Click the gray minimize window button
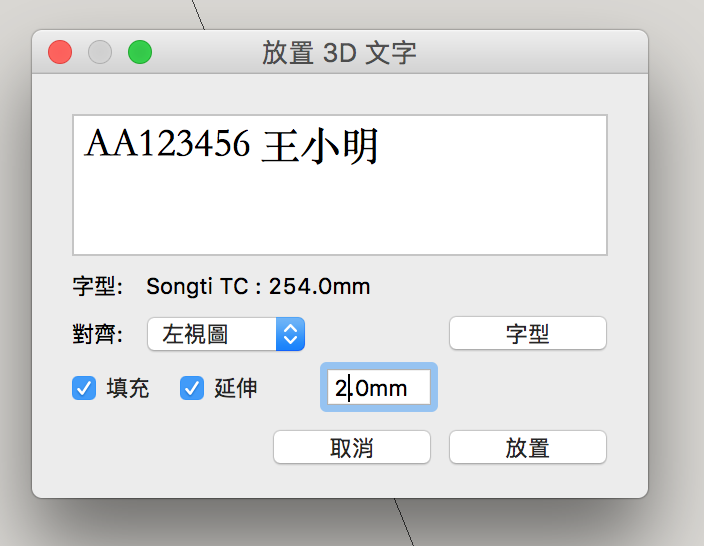This screenshot has width=704, height=546. pos(100,52)
